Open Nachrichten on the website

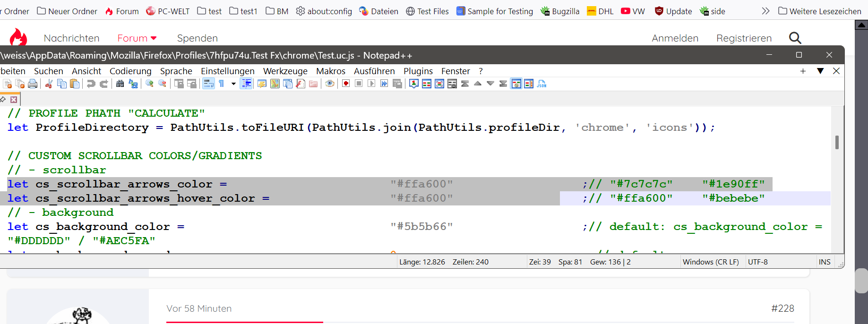71,38
